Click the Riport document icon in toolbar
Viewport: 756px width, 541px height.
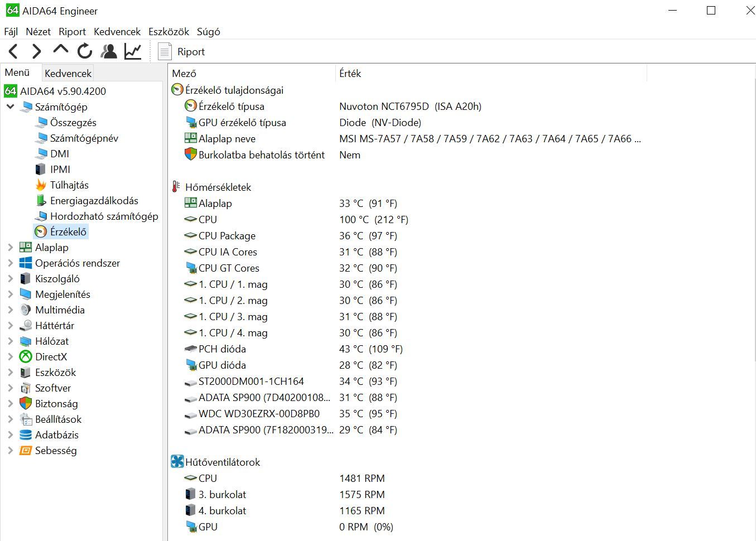tap(165, 51)
